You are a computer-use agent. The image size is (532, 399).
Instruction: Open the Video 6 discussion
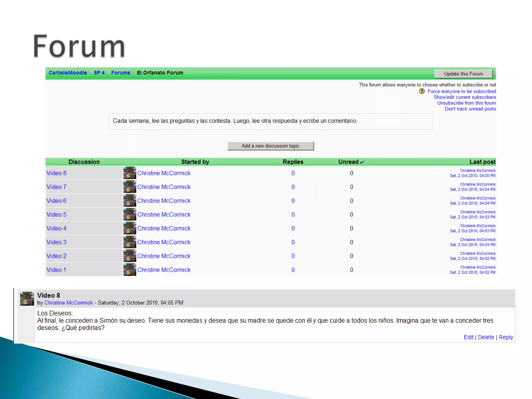pos(56,201)
